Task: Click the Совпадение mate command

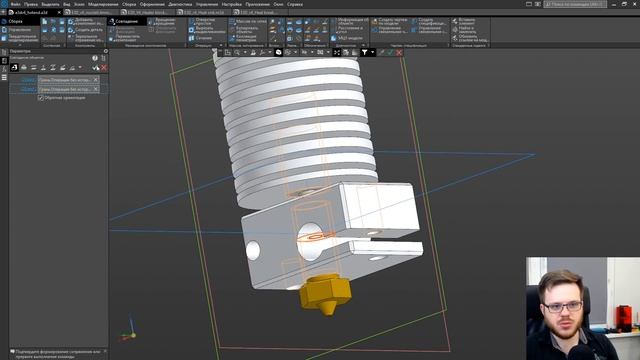Action: [126, 21]
